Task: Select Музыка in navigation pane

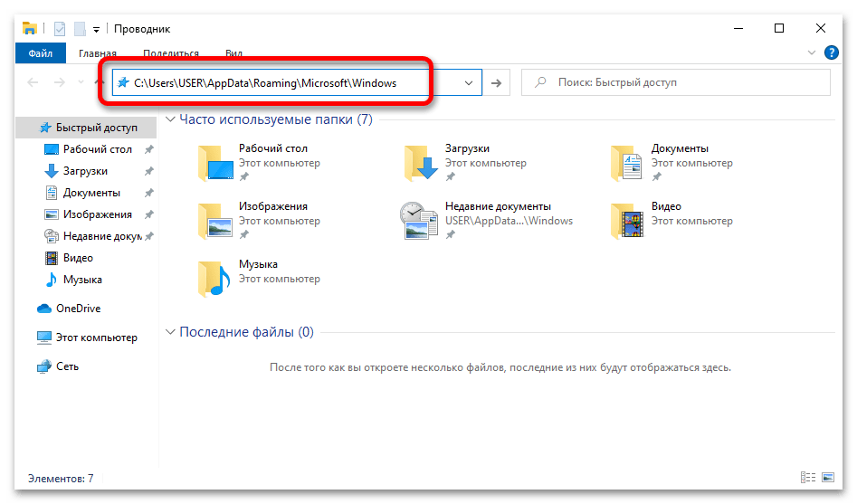Action: point(88,280)
